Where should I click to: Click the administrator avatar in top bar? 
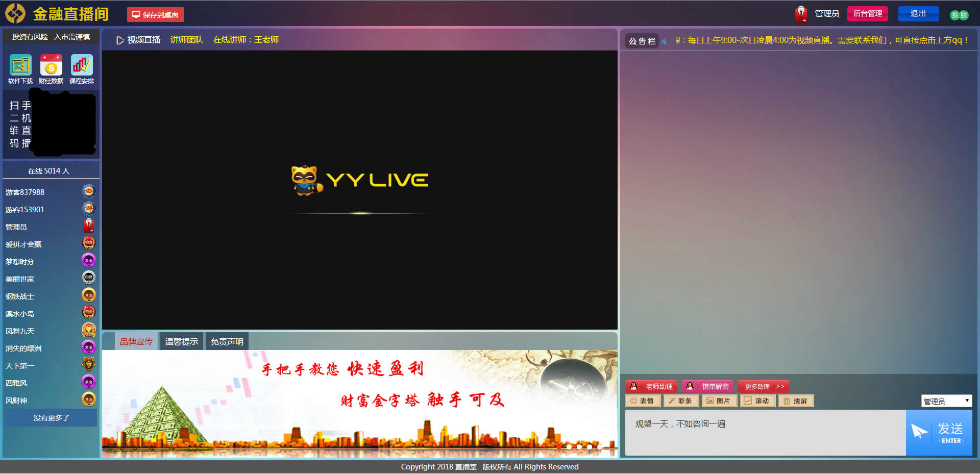[x=801, y=14]
